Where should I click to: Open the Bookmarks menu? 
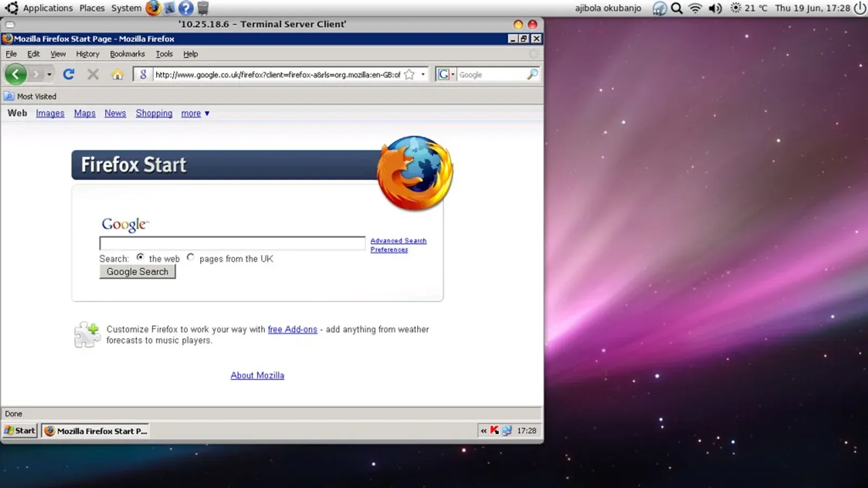[x=127, y=54]
